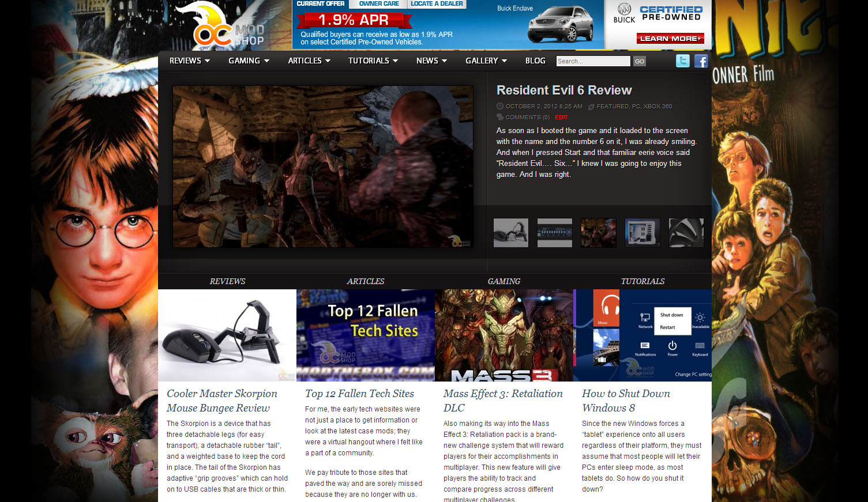Click the October 2, 2012 8:25 AM date
Screen dimensions: 868x502
point(544,107)
